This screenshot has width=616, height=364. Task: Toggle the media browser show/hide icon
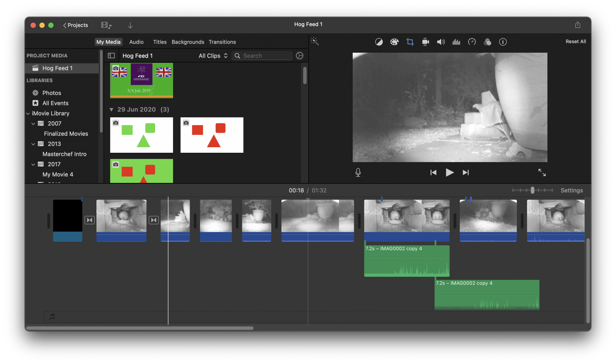(106, 25)
